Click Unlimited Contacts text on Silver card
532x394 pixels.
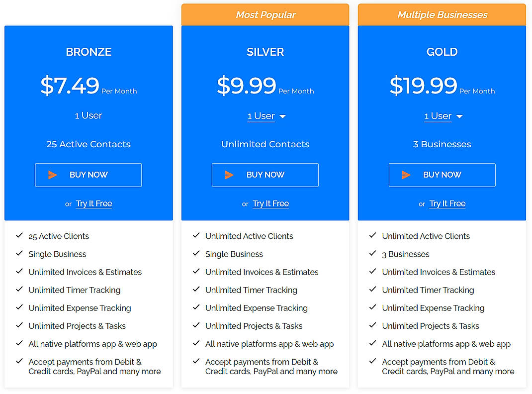(x=265, y=144)
